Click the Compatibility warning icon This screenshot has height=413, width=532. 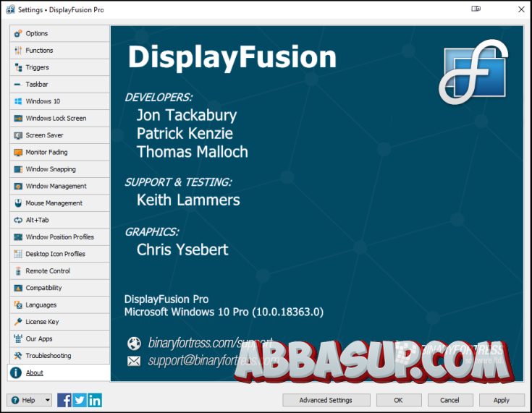18,288
